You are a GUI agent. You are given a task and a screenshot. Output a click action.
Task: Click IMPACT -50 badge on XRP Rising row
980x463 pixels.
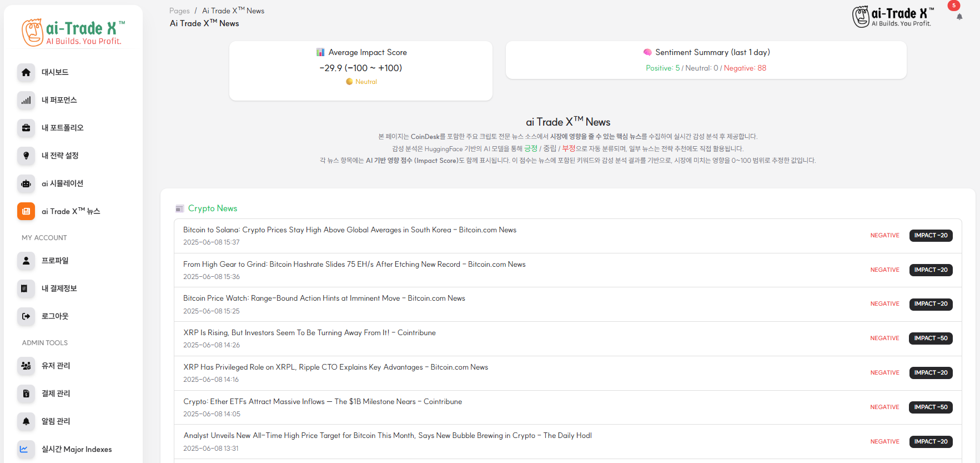931,338
